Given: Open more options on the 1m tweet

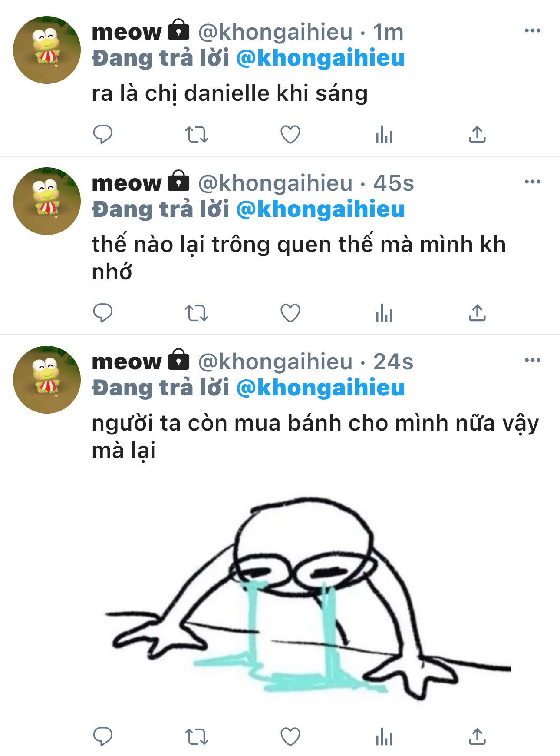Looking at the screenshot, I should click(x=533, y=30).
